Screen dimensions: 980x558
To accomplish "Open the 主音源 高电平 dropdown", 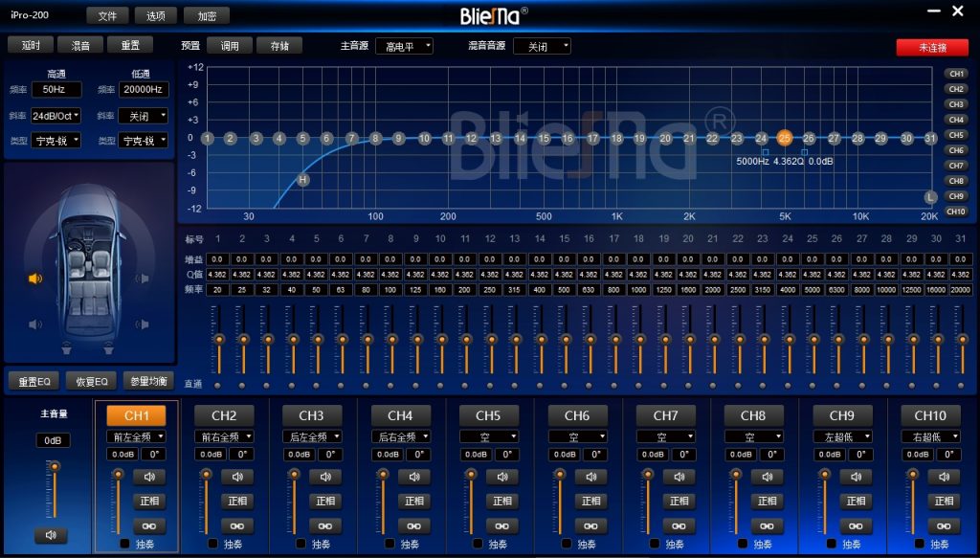I will 405,46.
